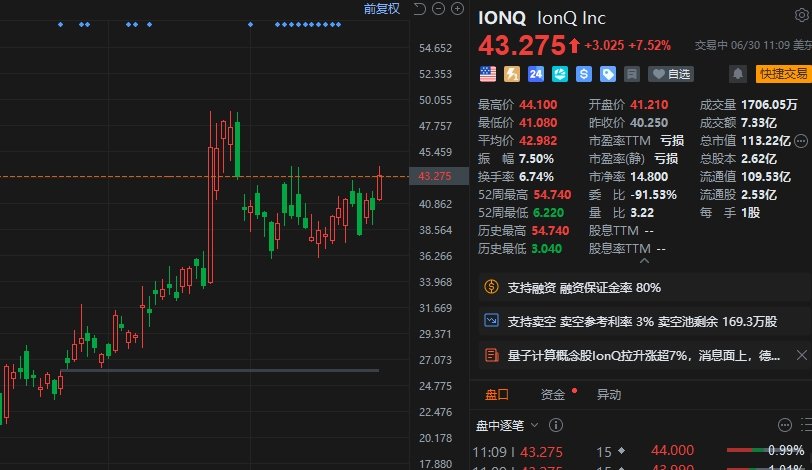Switch to the 资金 tab
The width and height of the screenshot is (812, 470).
click(x=552, y=394)
